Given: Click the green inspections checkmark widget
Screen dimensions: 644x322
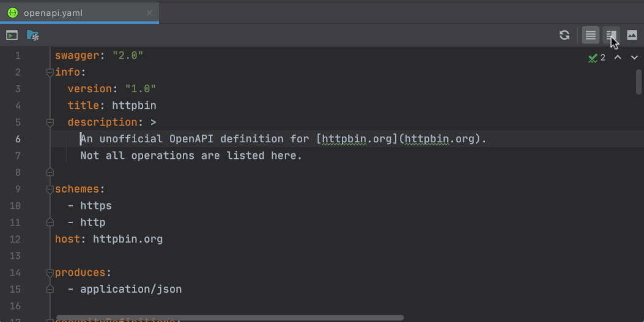Looking at the screenshot, I should tap(596, 57).
